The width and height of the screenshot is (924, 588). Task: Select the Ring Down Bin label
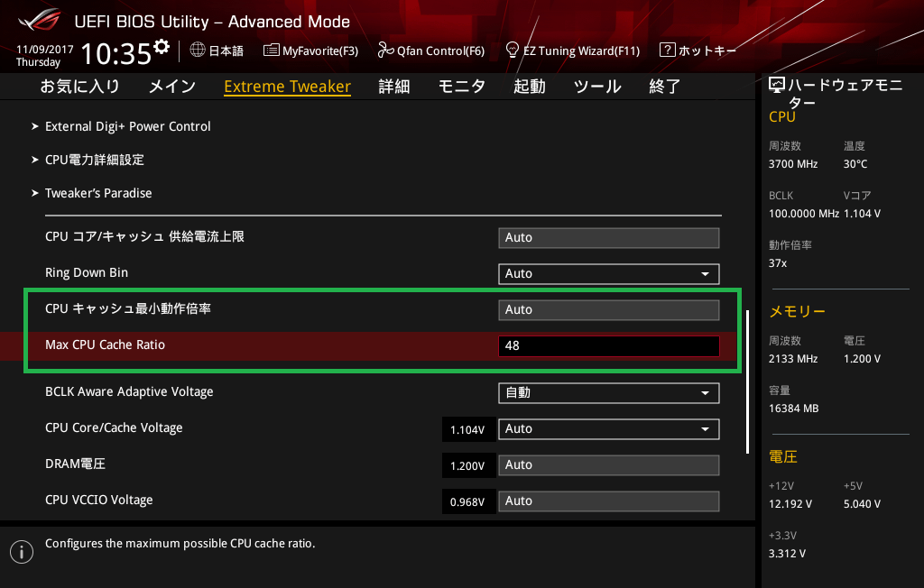click(87, 272)
